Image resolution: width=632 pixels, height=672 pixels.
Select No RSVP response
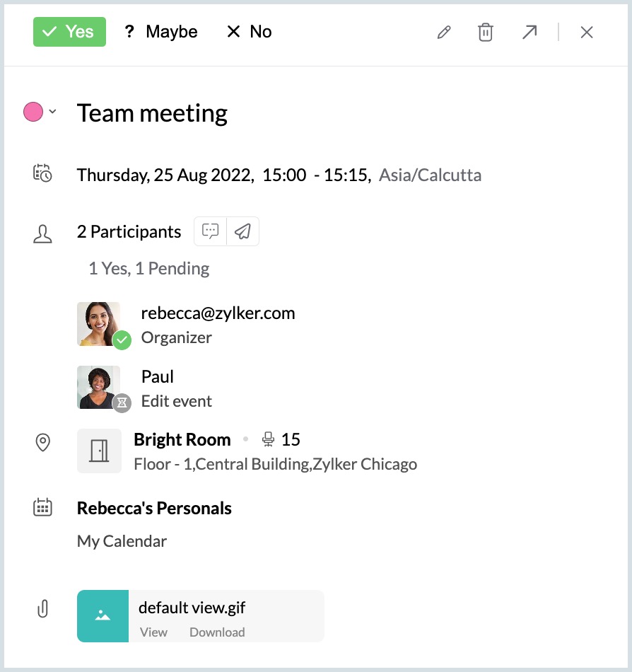[x=249, y=32]
